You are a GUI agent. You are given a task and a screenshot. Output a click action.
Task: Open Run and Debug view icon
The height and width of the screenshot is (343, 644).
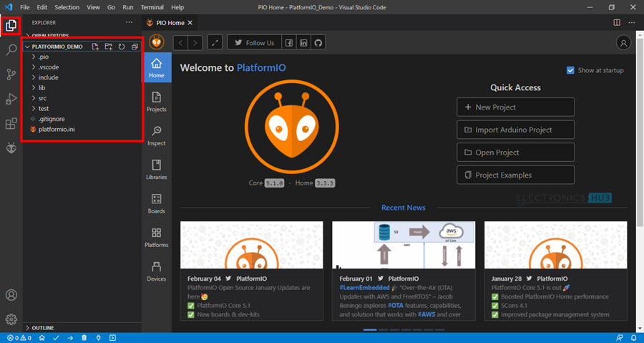tap(11, 99)
